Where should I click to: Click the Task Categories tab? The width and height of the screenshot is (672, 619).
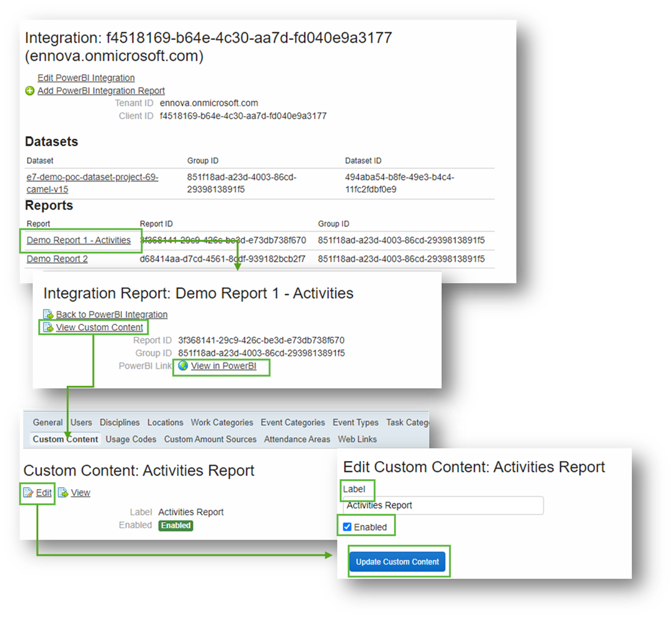[x=407, y=423]
